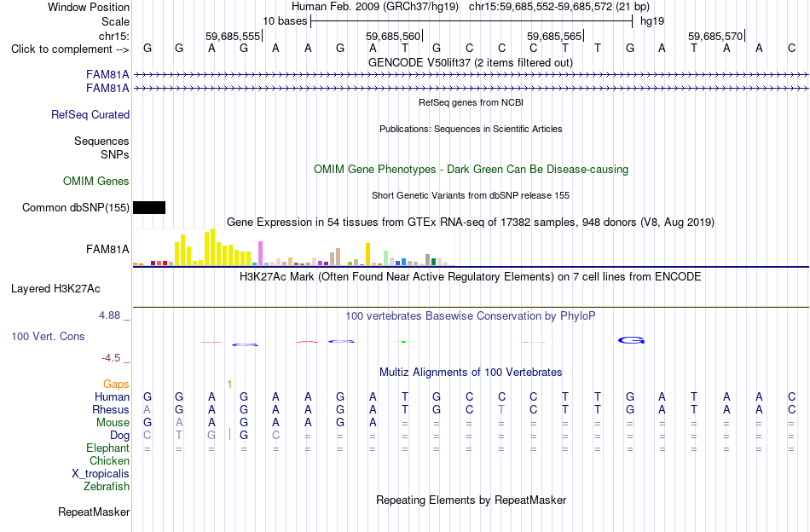Open '100 vertebrates Basewise Conservation by PhyloP' heading

coord(471,315)
